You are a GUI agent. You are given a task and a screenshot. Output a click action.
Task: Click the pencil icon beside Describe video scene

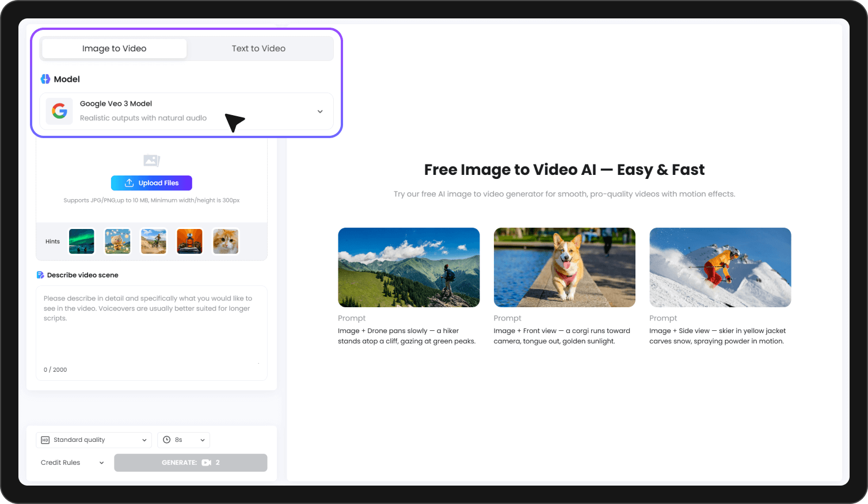(40, 275)
